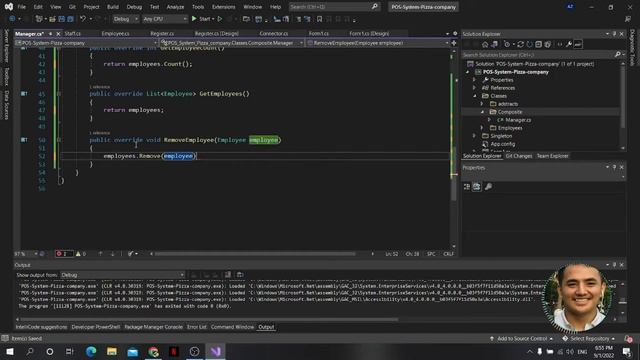Image resolution: width=640 pixels, height=360 pixels.
Task: Expand the Singleton folder in Solution Explorer
Action: [x=474, y=136]
